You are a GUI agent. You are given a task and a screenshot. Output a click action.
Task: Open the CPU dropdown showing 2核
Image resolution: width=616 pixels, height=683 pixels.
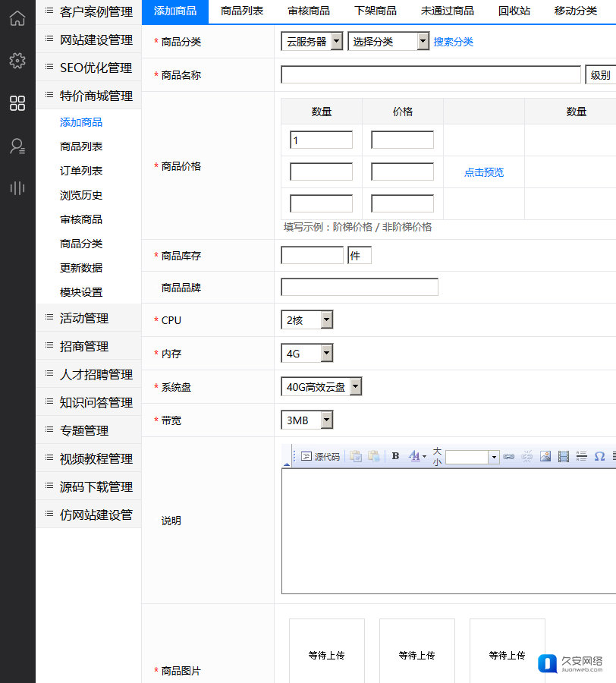(306, 320)
